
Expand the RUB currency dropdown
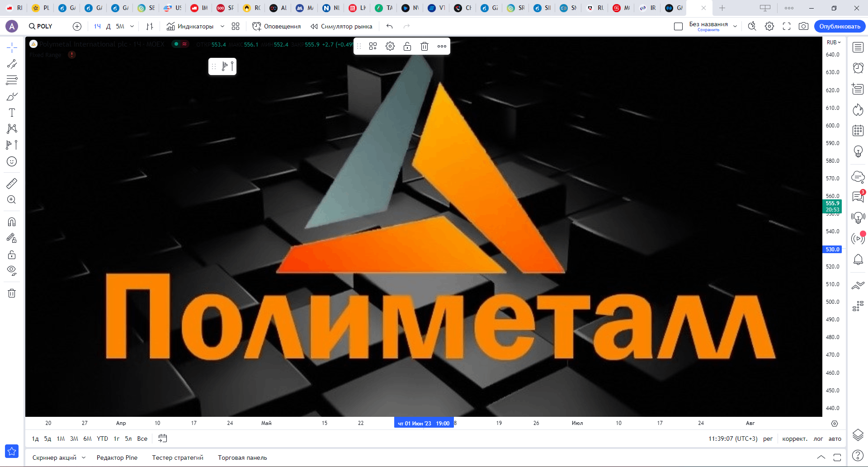[834, 42]
